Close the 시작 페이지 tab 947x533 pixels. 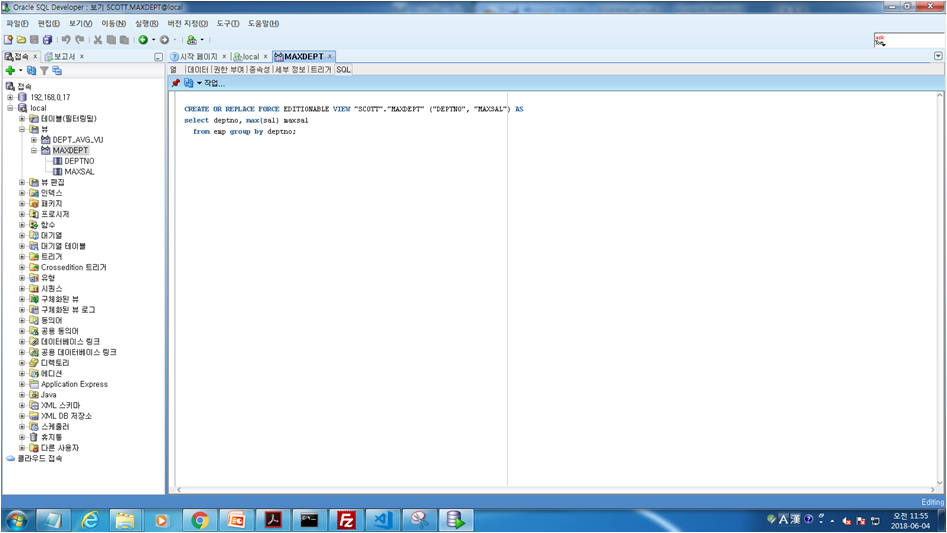click(x=224, y=57)
